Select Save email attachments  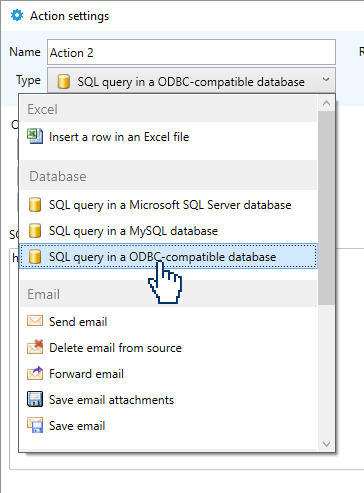tap(168, 400)
